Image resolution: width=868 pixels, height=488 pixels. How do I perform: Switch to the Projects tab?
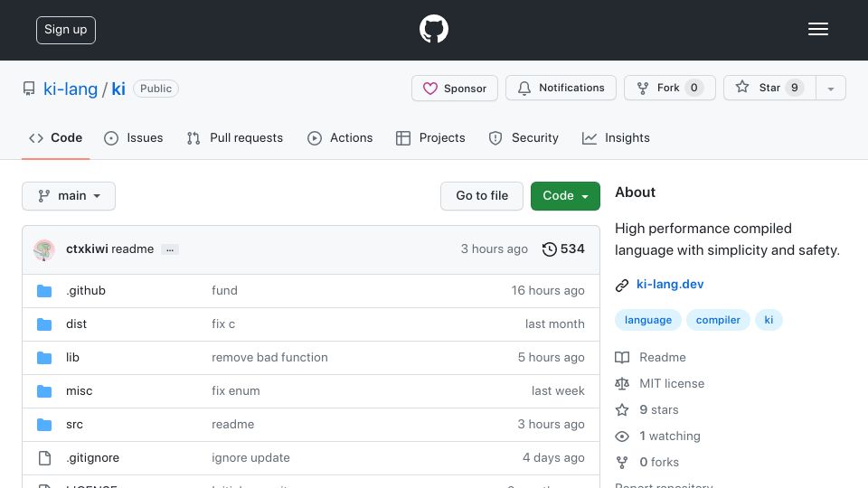[x=430, y=137]
